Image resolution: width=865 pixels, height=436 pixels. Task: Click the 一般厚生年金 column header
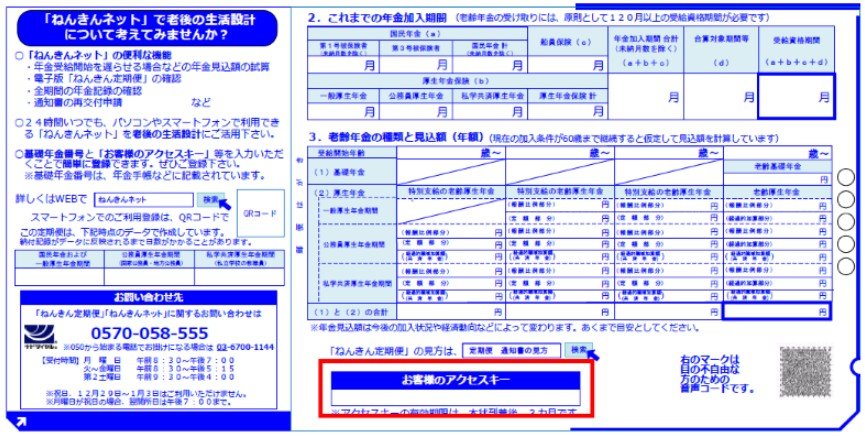[x=344, y=95]
